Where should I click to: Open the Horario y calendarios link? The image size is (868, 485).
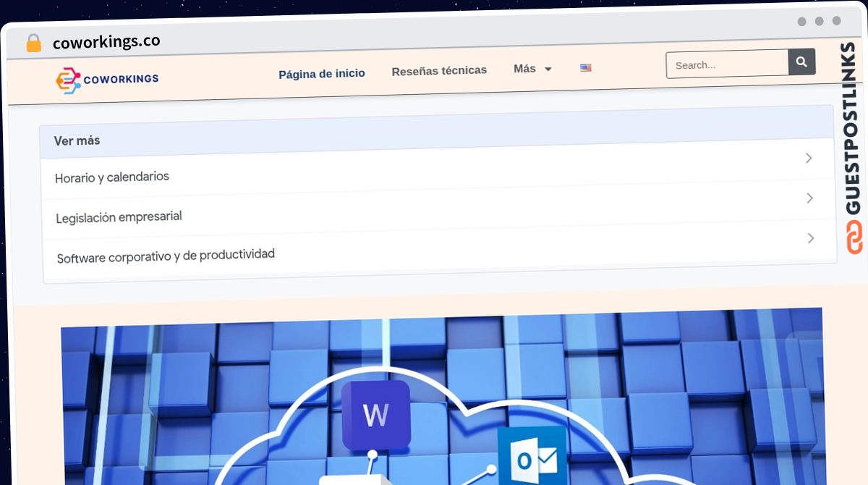click(112, 177)
